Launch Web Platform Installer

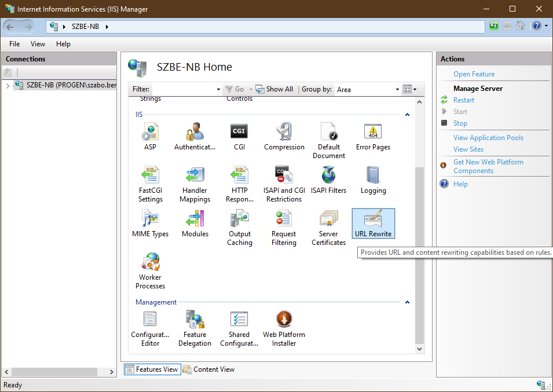coord(284,328)
